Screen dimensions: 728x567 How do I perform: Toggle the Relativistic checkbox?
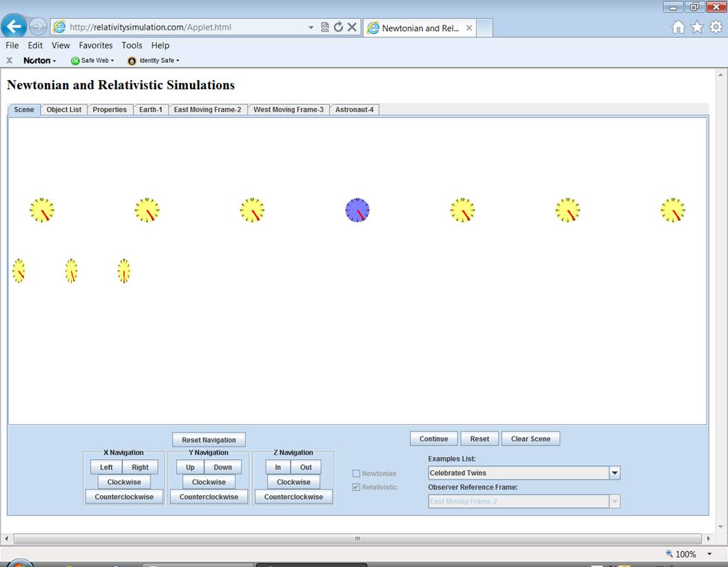pos(356,487)
